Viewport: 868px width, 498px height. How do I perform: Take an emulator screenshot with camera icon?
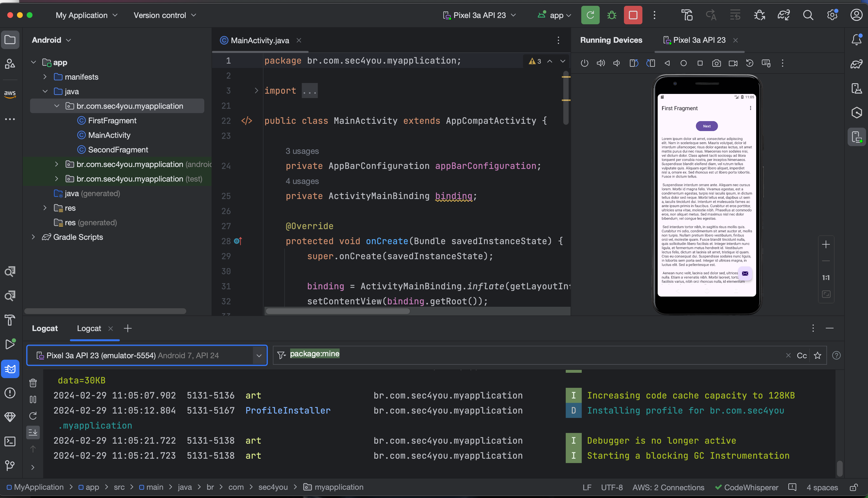[x=717, y=63]
